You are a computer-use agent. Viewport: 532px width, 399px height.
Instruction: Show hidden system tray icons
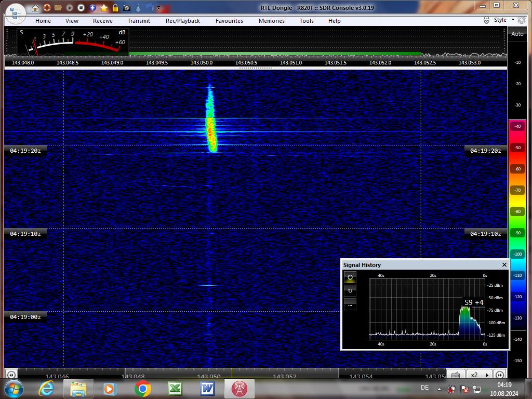click(x=440, y=389)
